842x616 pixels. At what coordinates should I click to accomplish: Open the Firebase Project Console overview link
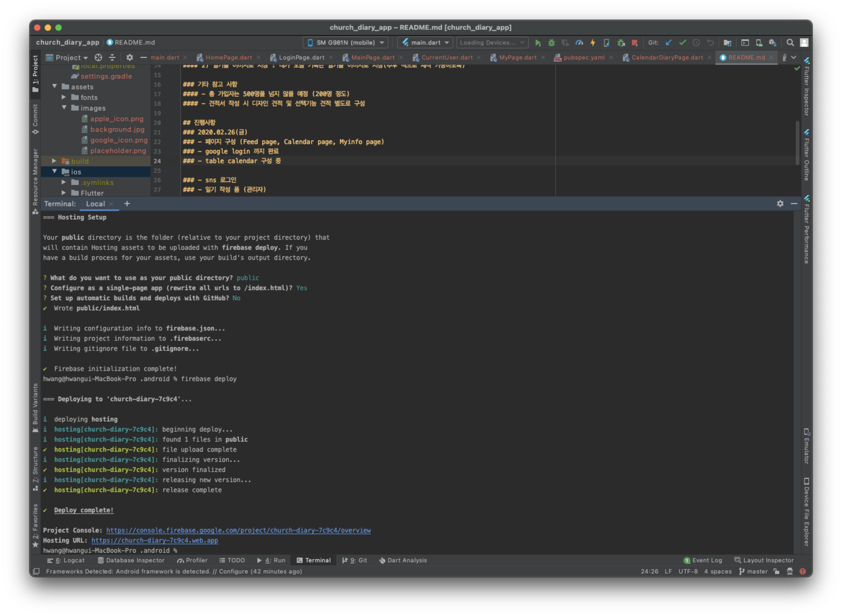[x=238, y=530]
